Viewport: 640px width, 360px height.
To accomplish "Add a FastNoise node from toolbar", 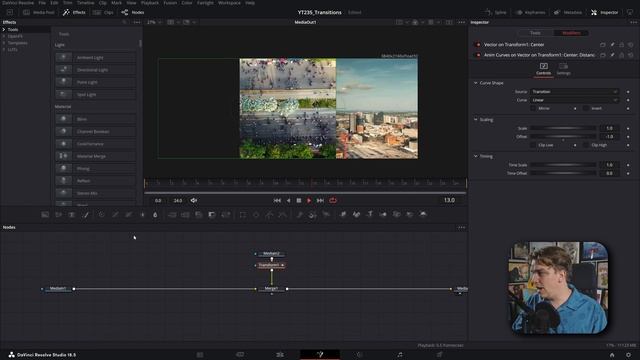I will click(x=58, y=214).
